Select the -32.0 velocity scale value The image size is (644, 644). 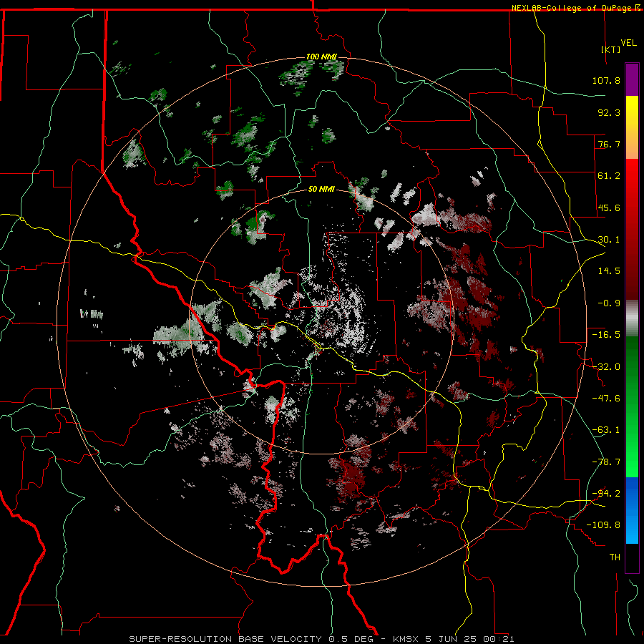[x=606, y=367]
